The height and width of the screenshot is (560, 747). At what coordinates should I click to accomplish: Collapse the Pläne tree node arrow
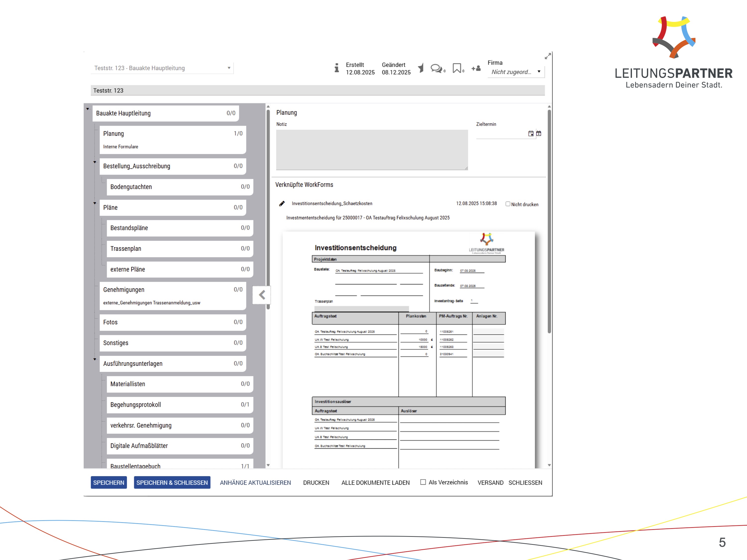[95, 203]
